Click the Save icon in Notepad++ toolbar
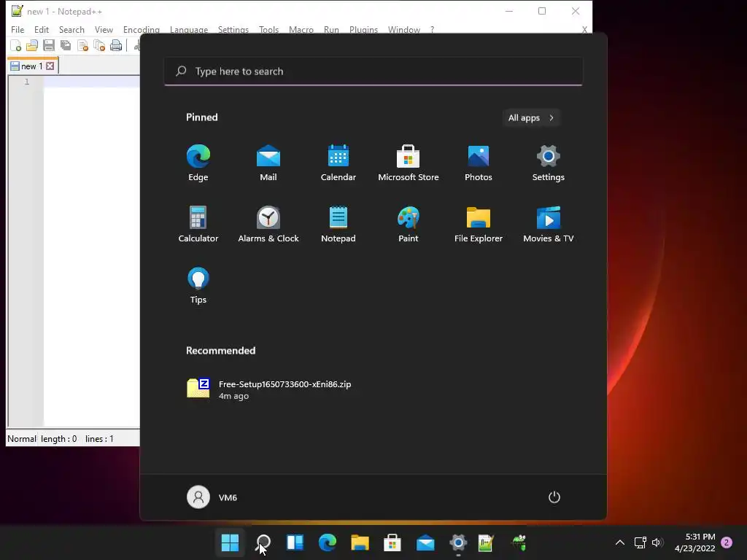 pyautogui.click(x=49, y=46)
